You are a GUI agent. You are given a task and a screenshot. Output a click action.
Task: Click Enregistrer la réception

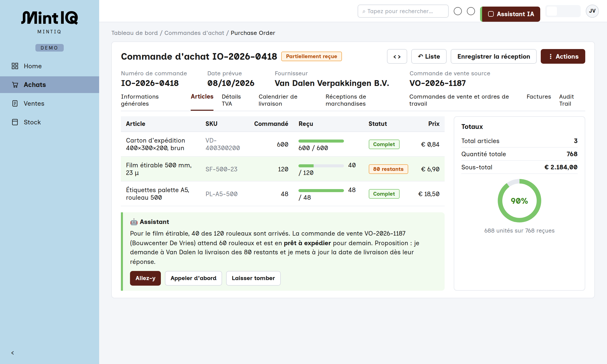pos(494,56)
